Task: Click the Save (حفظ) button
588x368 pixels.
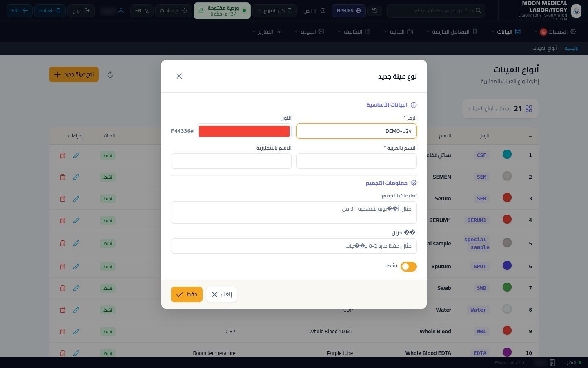Action: pos(187,294)
